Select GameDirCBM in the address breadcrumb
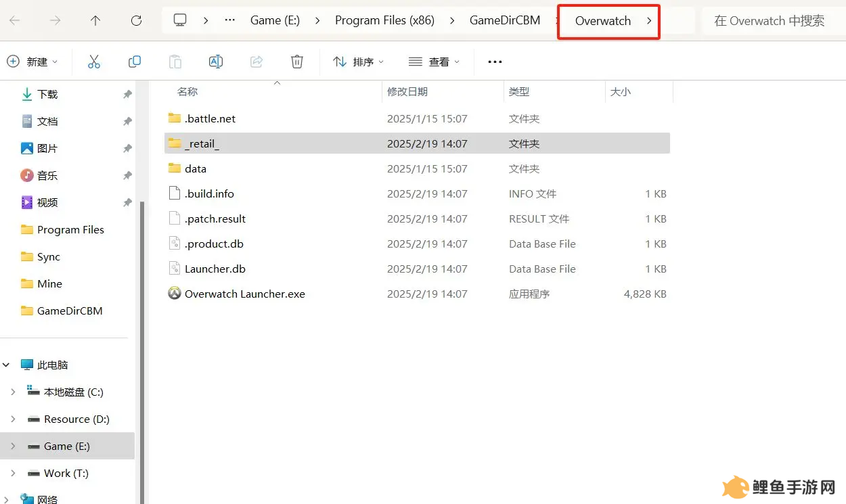This screenshot has width=846, height=504. 505,20
